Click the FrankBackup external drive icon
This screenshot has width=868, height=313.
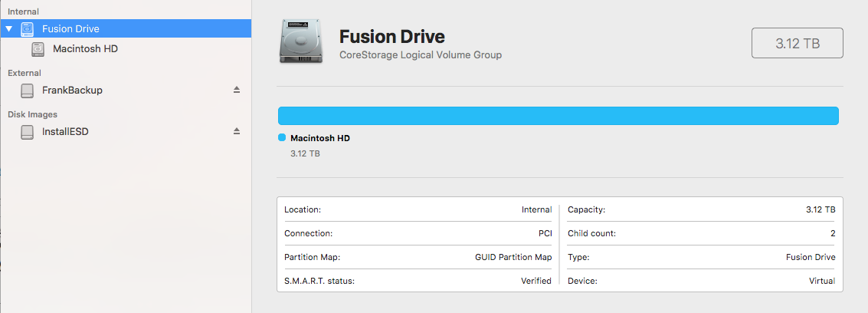[x=28, y=91]
